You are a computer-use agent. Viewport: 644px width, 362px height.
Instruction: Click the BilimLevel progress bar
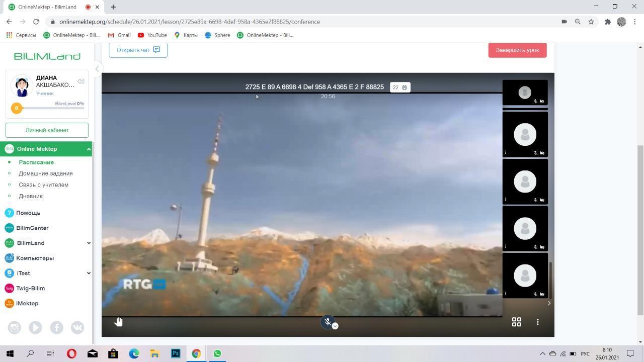point(50,108)
